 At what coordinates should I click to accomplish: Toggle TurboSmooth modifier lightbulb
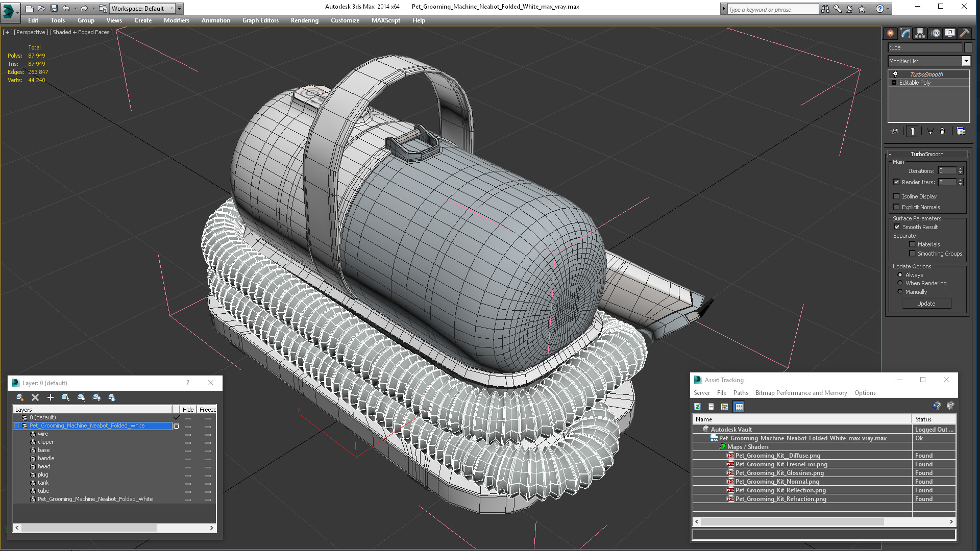coord(895,74)
